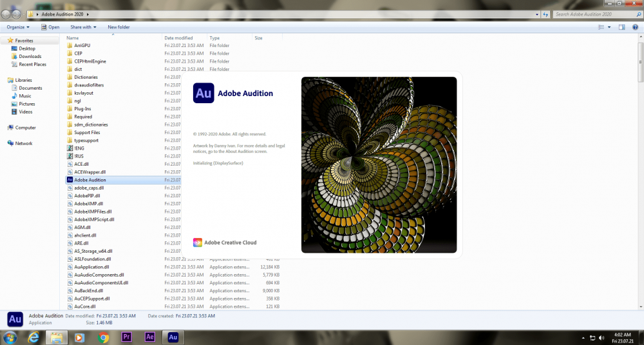Show the preview pane
The width and height of the screenshot is (644, 345).
[x=622, y=27]
